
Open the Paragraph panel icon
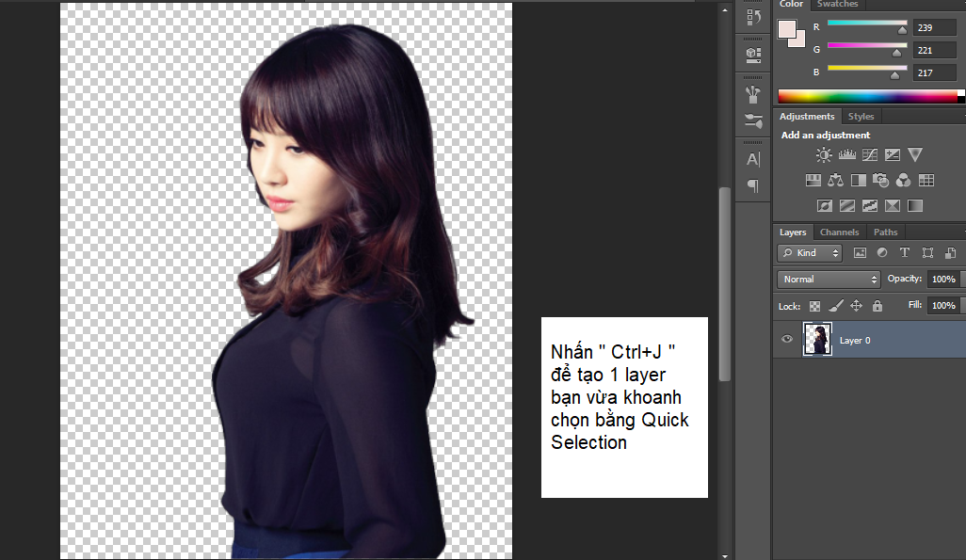752,185
